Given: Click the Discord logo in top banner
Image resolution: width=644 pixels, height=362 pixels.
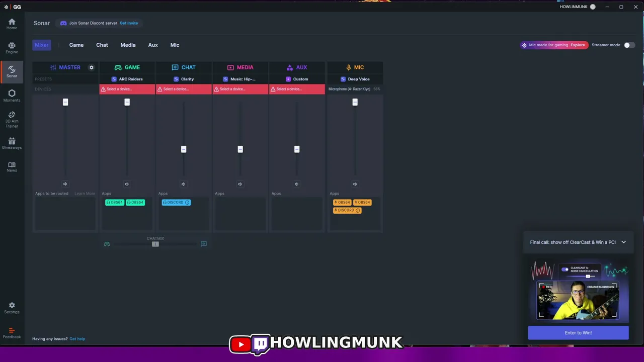Looking at the screenshot, I should [63, 23].
